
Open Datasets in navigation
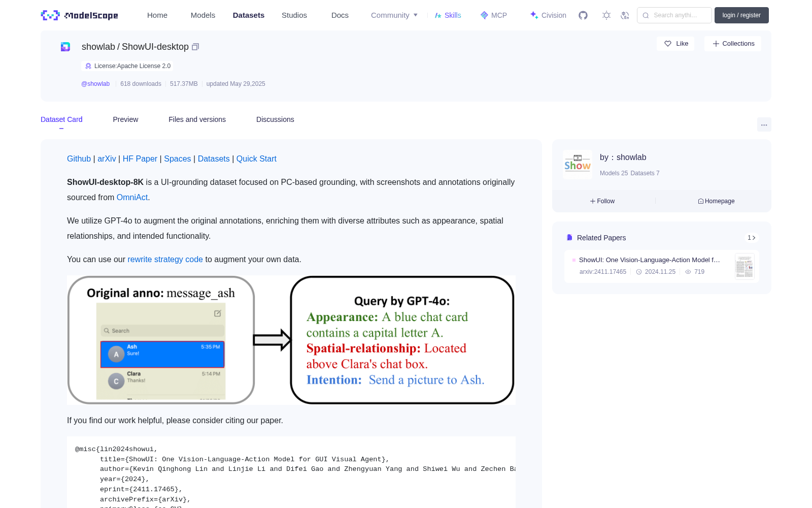tap(249, 15)
